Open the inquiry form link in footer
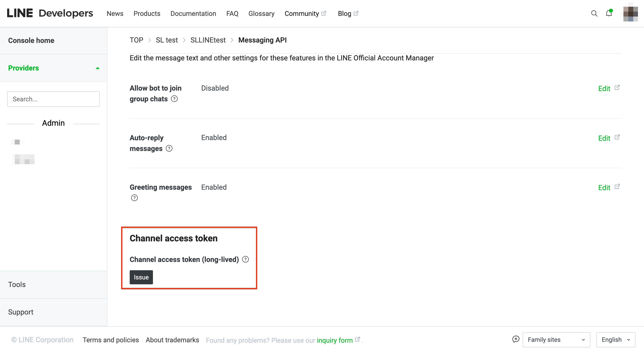644x353 pixels. [335, 340]
